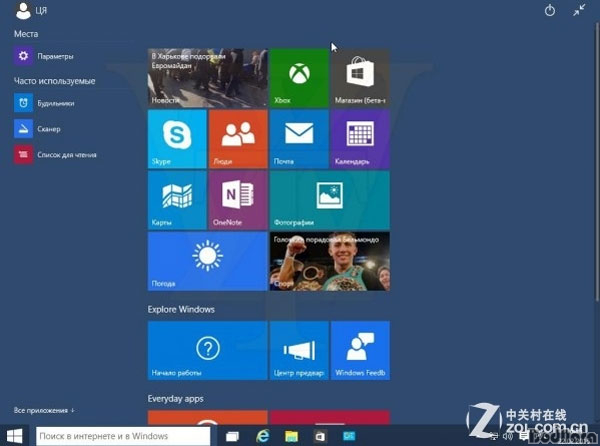Click the power button
Screen dimensions: 600x446
(550, 10)
